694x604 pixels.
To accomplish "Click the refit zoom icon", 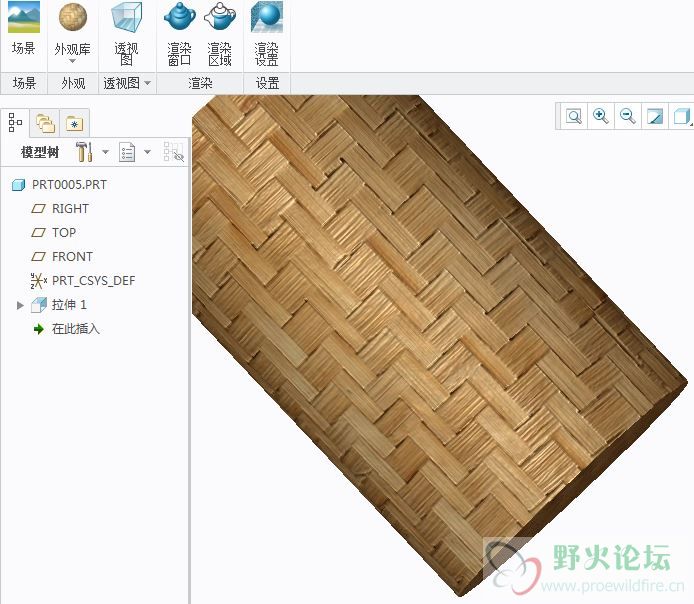I will (x=574, y=116).
